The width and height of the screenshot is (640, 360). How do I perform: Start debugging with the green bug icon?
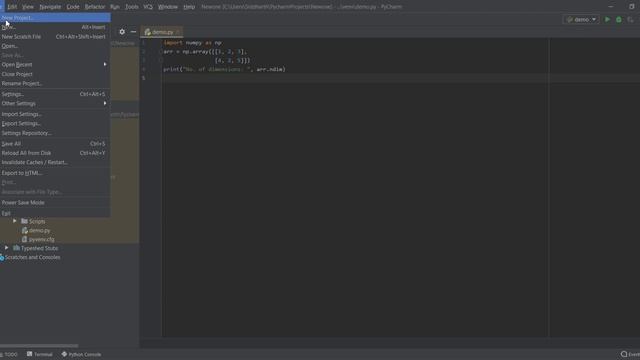point(619,19)
